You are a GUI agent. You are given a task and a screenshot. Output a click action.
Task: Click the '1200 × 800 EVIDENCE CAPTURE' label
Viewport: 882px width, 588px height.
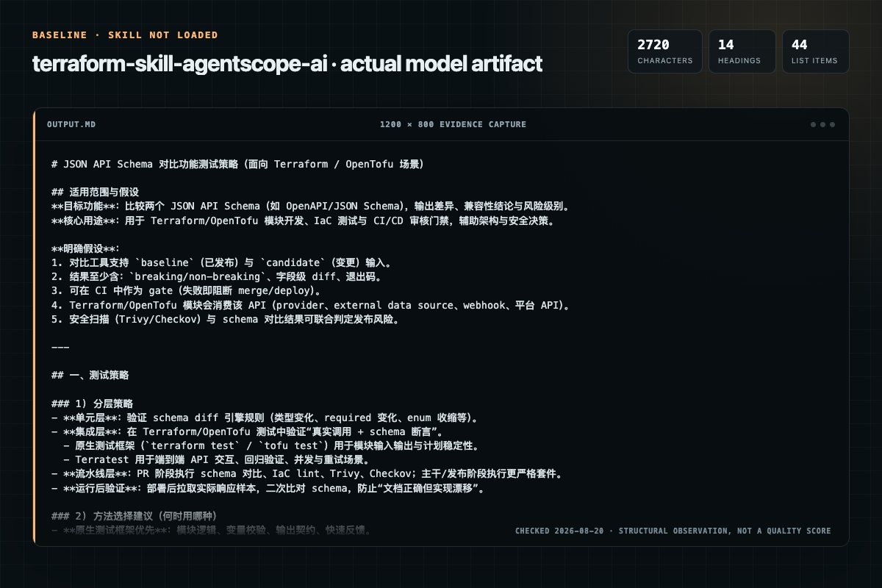(x=453, y=124)
